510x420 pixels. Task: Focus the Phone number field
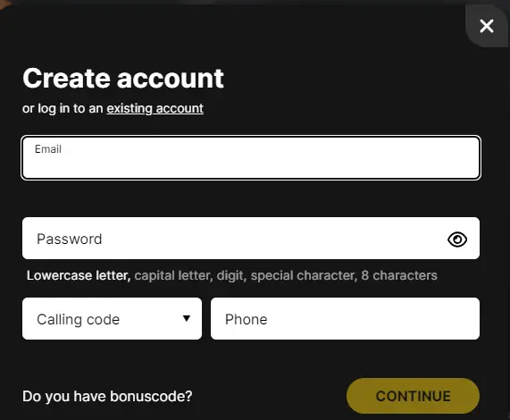click(x=345, y=319)
